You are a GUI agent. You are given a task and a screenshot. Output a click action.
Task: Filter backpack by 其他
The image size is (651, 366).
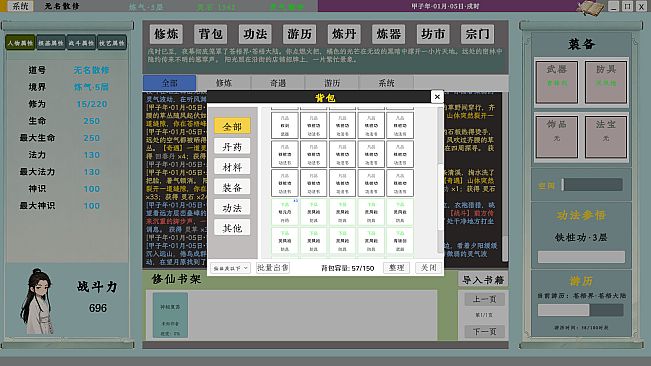[x=232, y=228]
